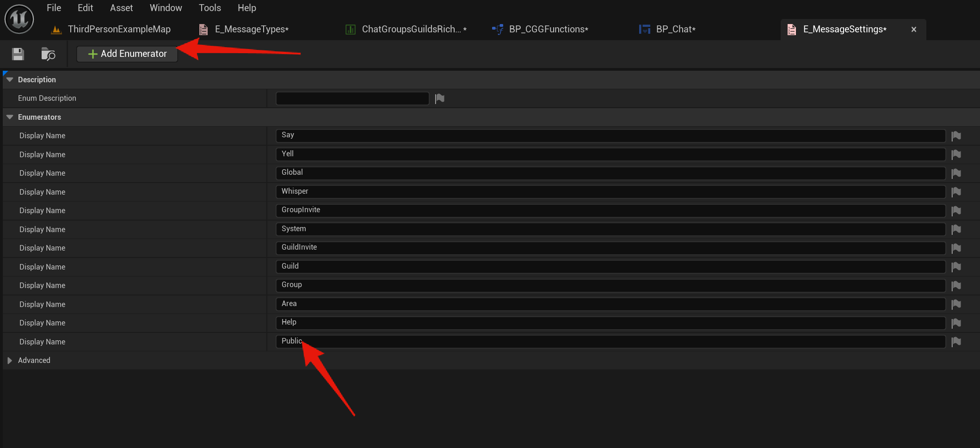Image resolution: width=980 pixels, height=448 pixels.
Task: Switch to the ThirdPersonExampleMap tab
Action: [x=111, y=29]
